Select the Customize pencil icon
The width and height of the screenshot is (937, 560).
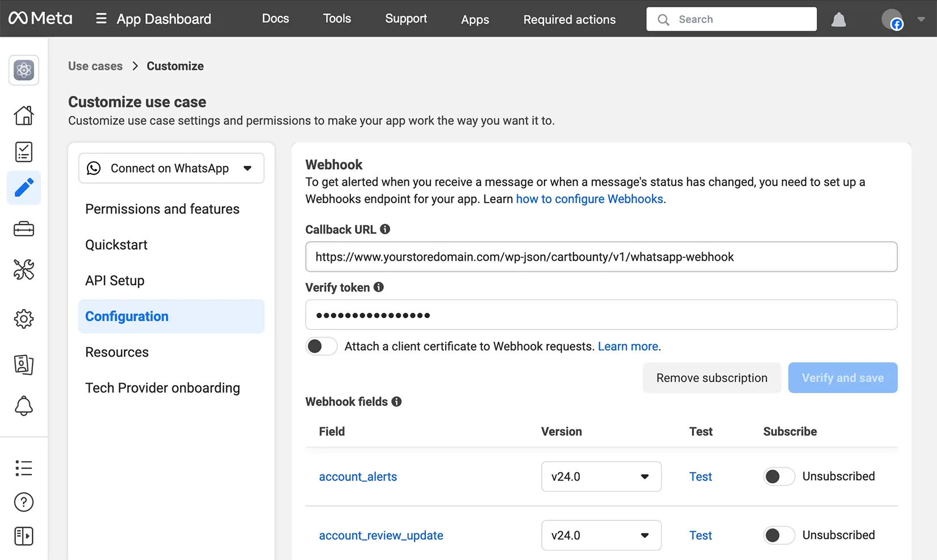[x=23, y=188]
